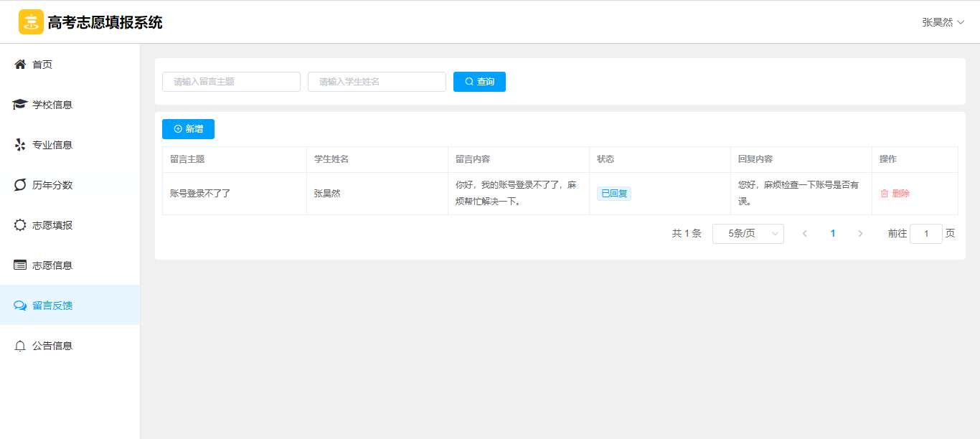Click the list icon for 志愿信息

point(20,265)
